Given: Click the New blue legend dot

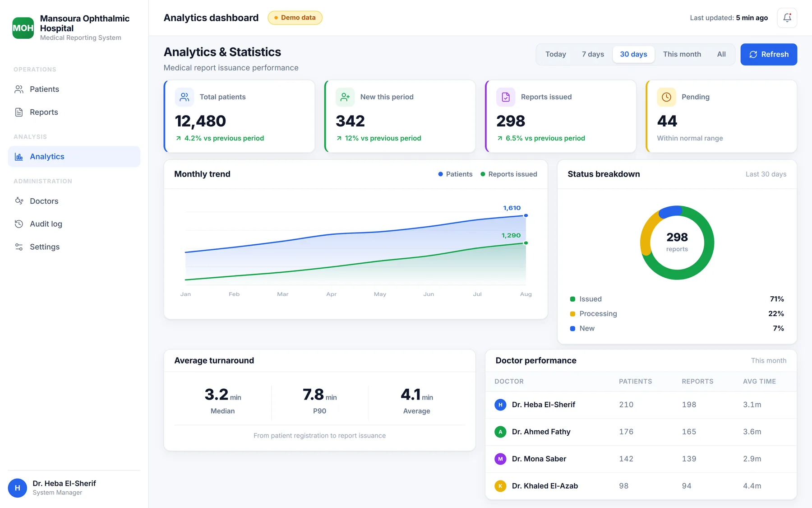Looking at the screenshot, I should click(x=572, y=329).
